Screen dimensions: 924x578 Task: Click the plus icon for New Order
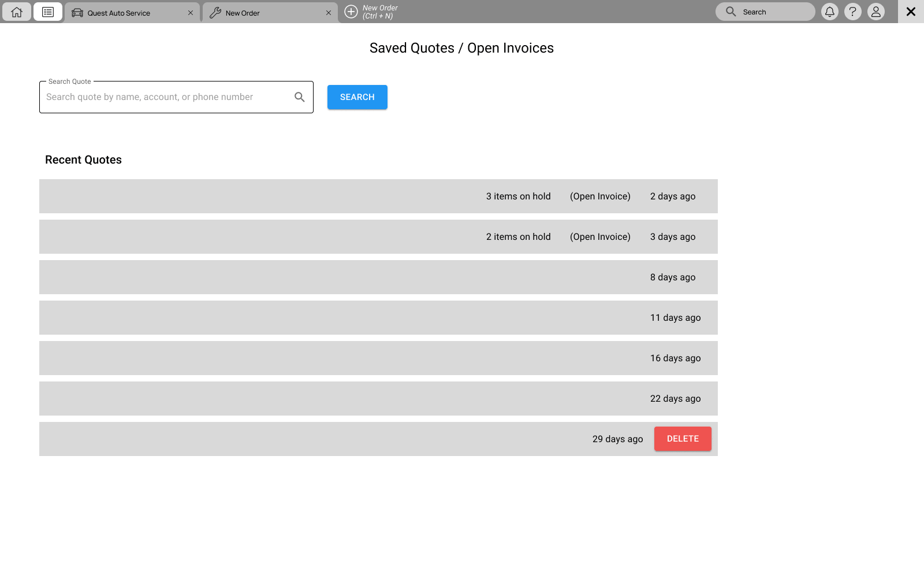351,12
